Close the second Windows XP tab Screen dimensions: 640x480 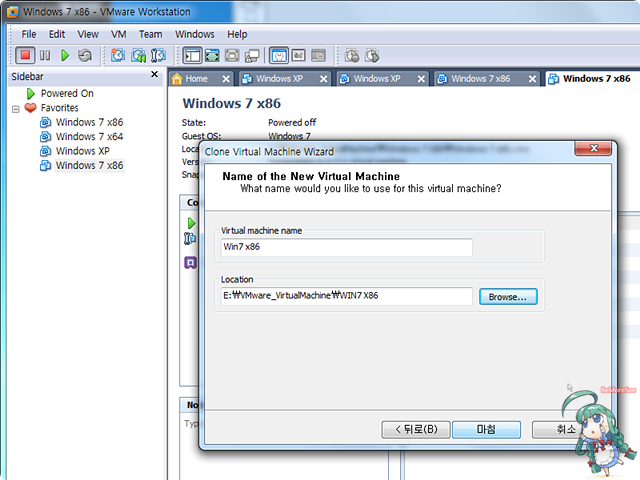(421, 79)
